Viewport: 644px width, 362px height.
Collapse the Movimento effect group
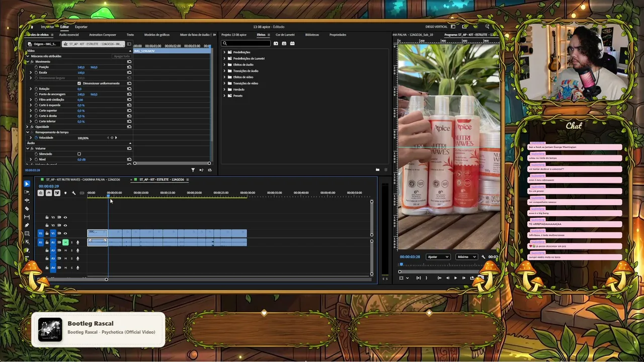27,61
